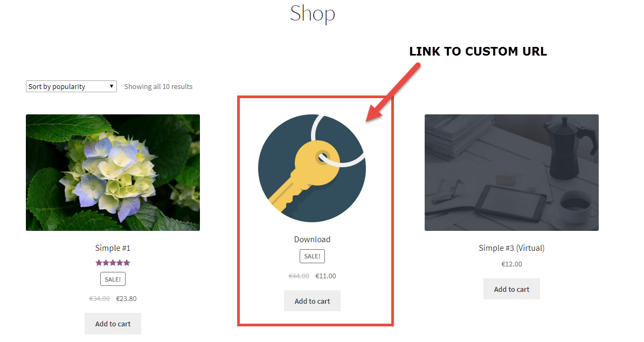Click the five-star rating under Simple #1

pos(113,263)
